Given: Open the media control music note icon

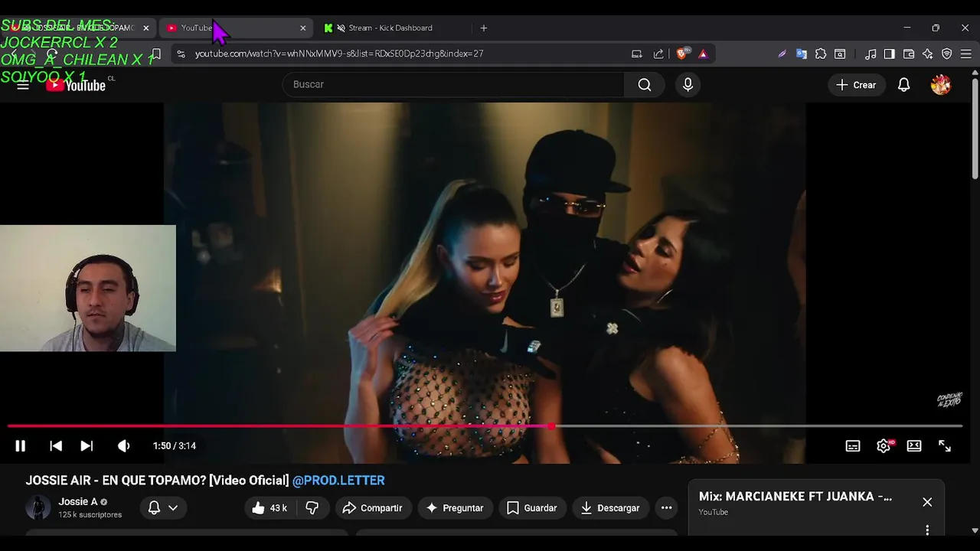Looking at the screenshot, I should [x=871, y=54].
